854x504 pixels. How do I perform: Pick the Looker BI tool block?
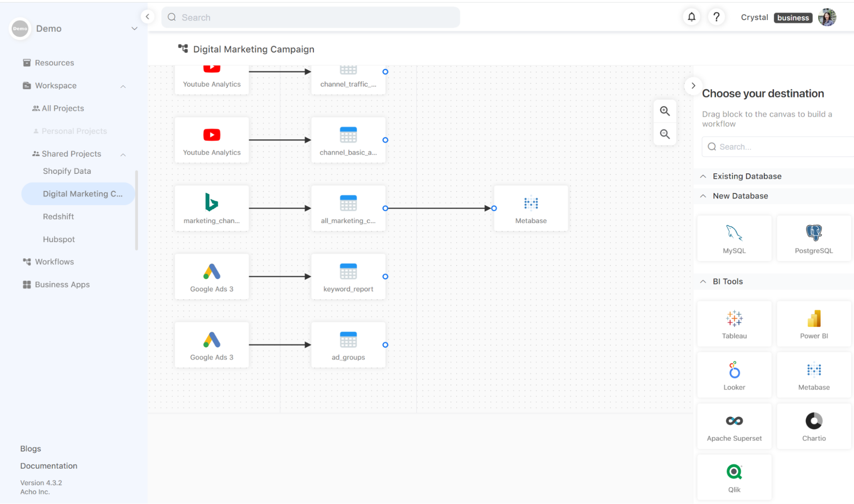[x=734, y=375]
